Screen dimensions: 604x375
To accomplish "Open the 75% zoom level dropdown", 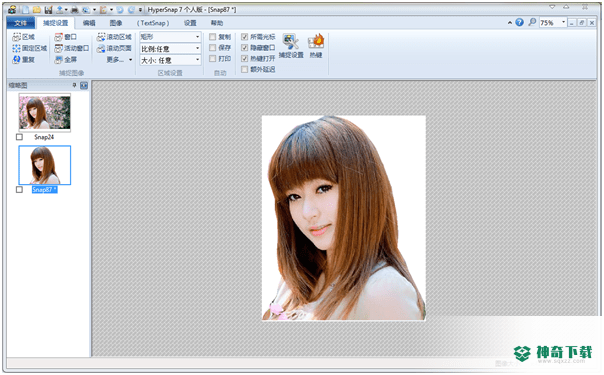I will pos(564,22).
